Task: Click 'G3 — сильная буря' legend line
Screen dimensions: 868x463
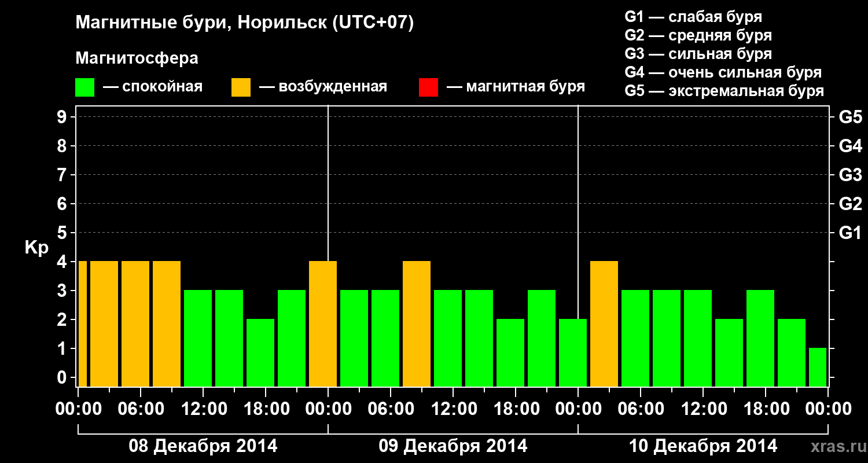Action: (698, 54)
